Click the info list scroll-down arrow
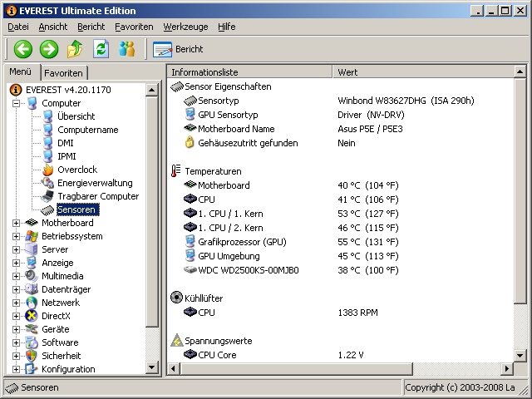Viewport: 532px width, 399px height. (520, 356)
